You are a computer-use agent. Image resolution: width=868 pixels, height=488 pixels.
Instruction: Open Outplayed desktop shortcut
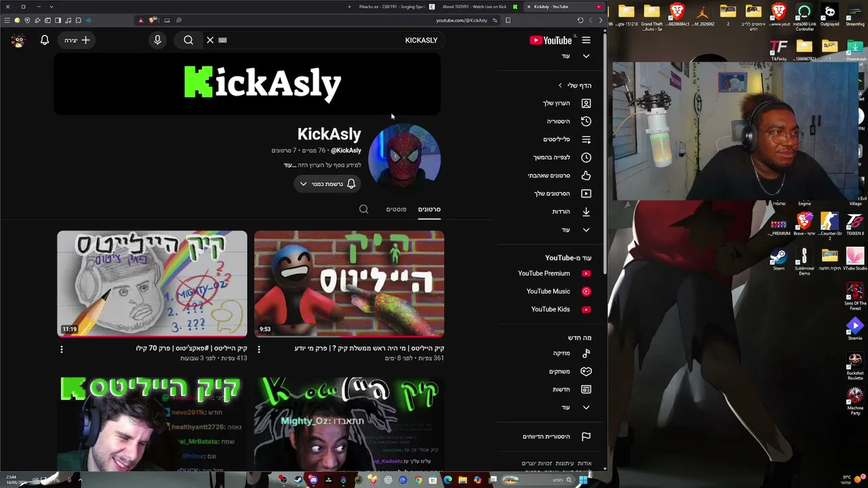[x=829, y=16]
